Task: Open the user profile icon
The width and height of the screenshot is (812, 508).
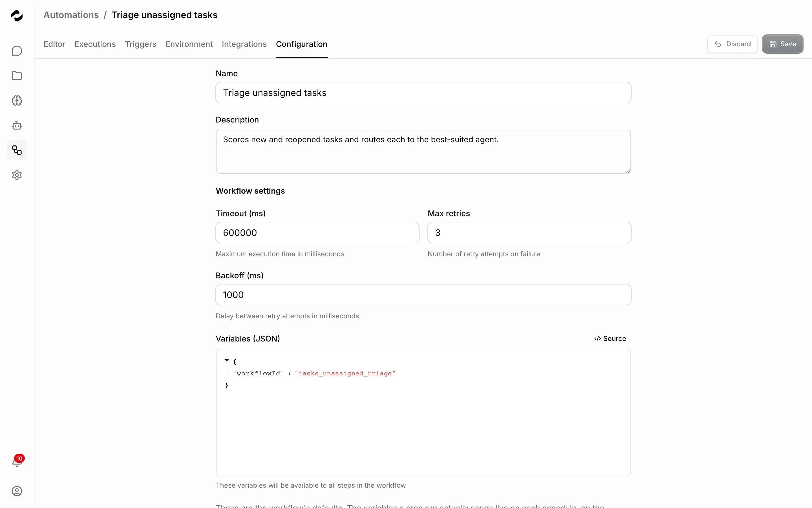Action: 17,491
